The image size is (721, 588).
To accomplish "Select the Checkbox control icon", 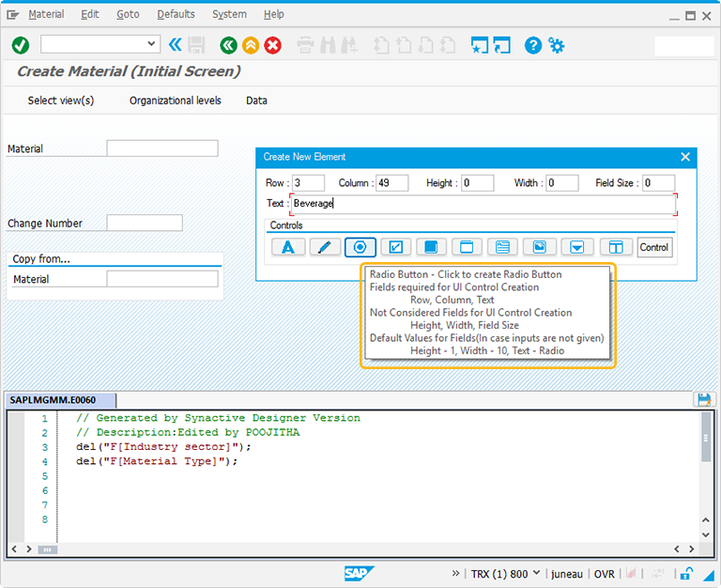I will point(396,247).
